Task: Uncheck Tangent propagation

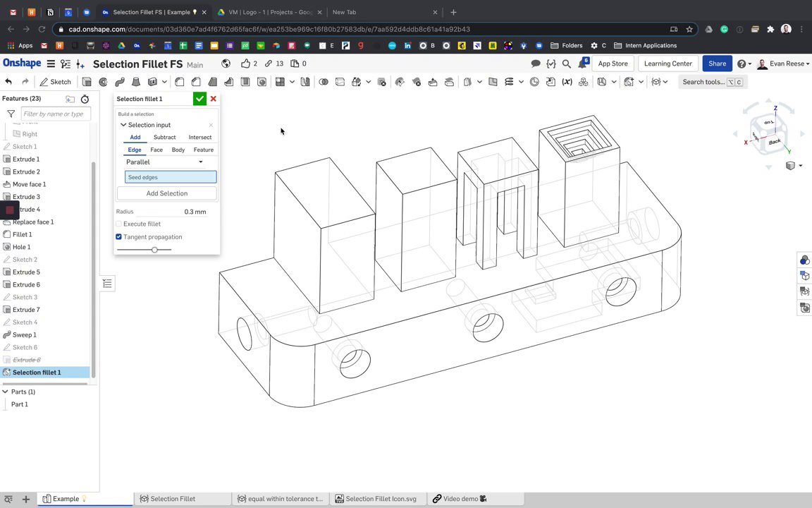Action: 119,237
